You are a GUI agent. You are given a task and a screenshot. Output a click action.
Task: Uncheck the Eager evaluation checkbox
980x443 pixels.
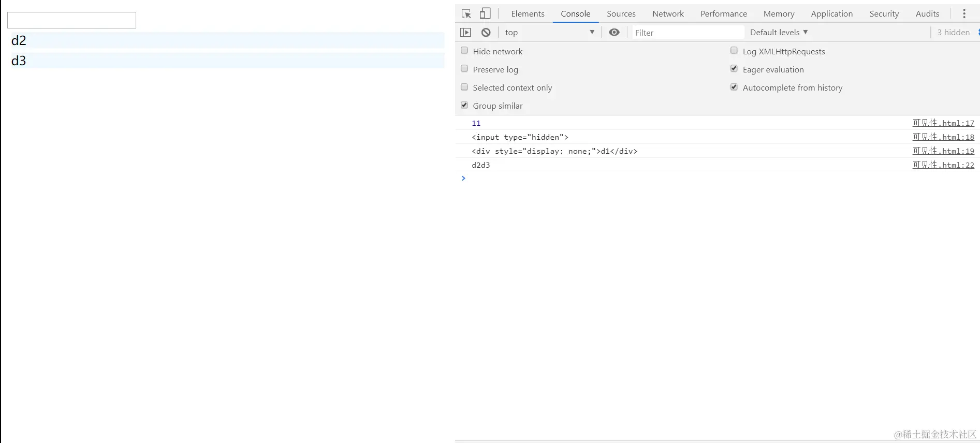734,69
